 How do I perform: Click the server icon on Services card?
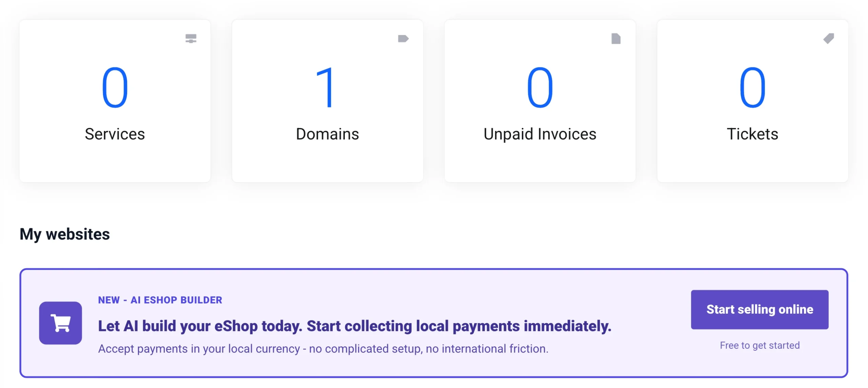click(x=191, y=39)
